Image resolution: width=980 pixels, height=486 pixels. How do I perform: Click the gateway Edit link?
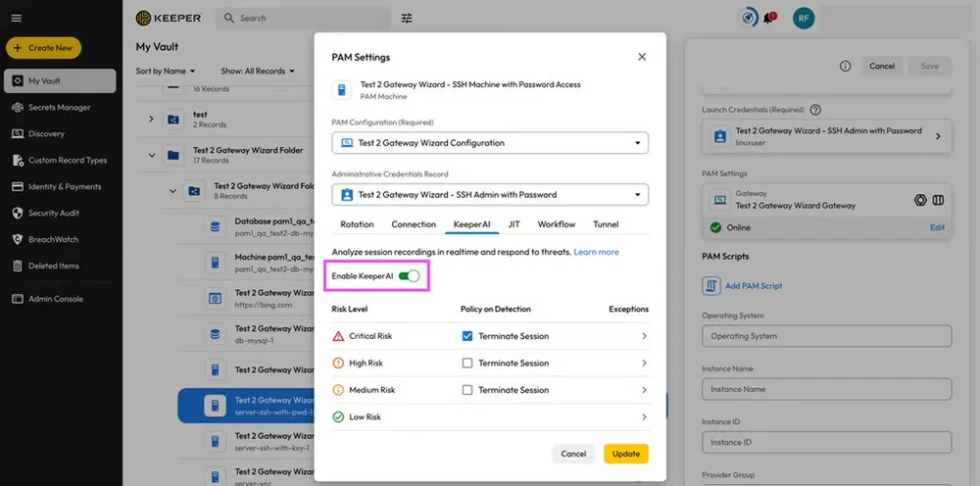[x=937, y=227]
